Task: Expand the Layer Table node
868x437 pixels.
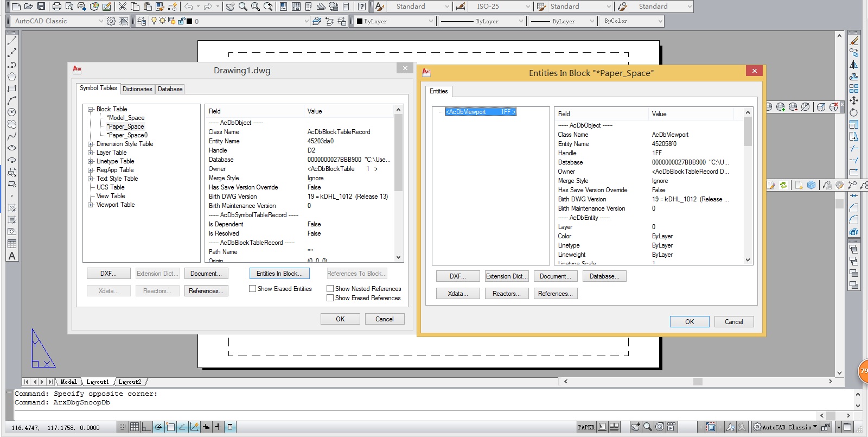Action: [91, 153]
